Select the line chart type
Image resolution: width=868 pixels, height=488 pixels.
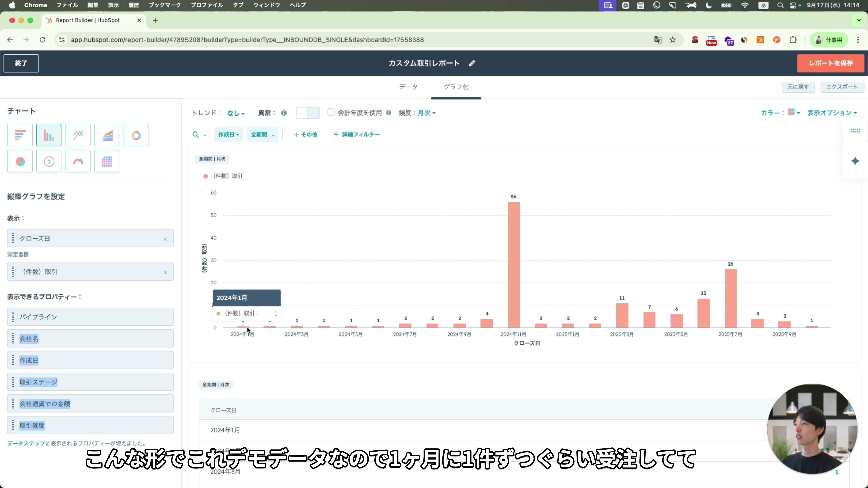coord(78,135)
